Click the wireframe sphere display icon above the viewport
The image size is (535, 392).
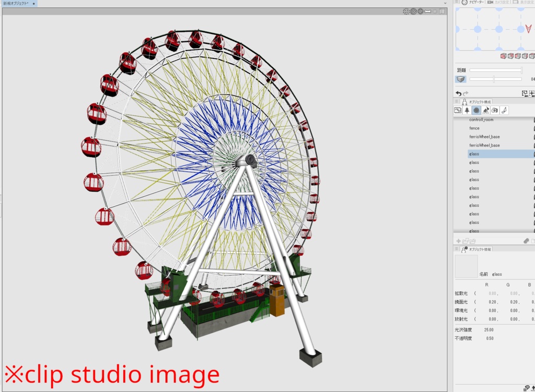414,11
